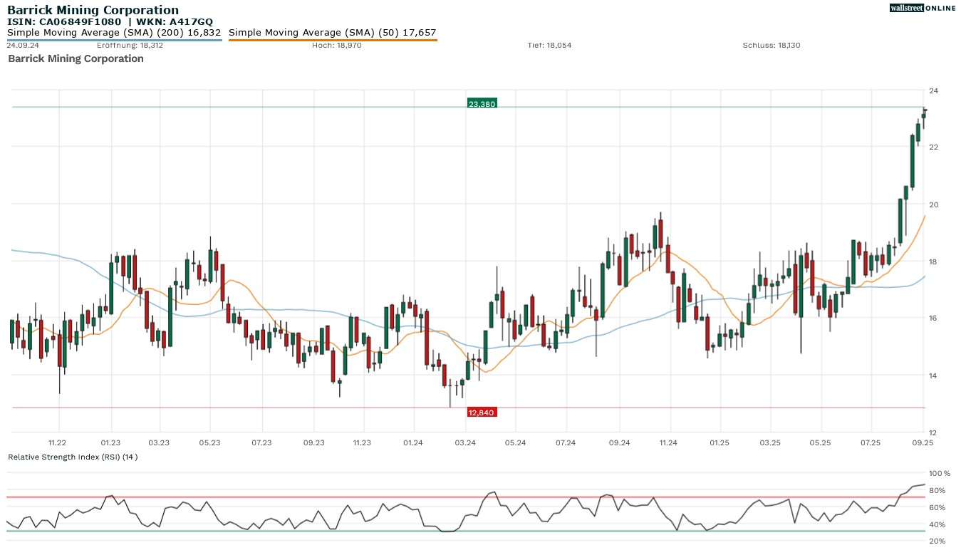The width and height of the screenshot is (961, 560).
Task: Select the SMA (200) 16,832 legend entry
Action: (114, 32)
